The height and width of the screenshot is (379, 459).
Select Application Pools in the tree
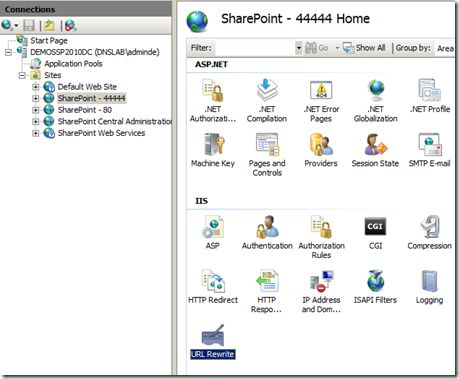tap(73, 64)
